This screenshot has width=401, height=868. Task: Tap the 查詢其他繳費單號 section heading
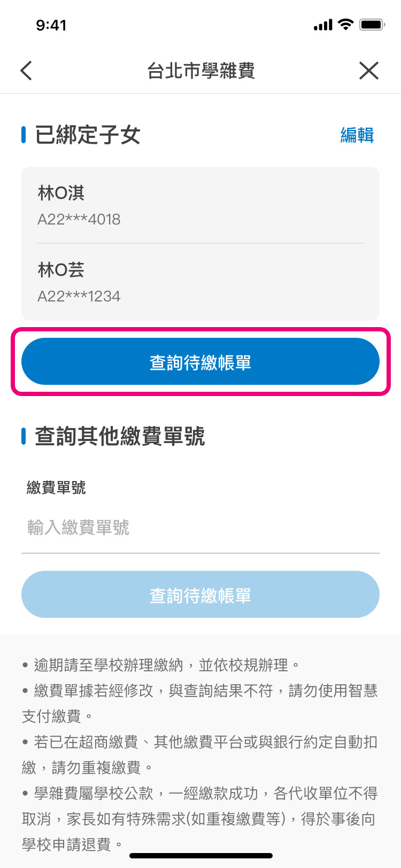pyautogui.click(x=120, y=437)
